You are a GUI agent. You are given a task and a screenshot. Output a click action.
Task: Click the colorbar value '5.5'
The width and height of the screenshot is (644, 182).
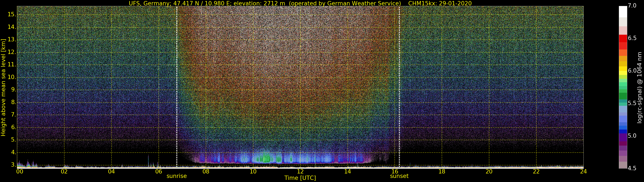tap(632, 103)
